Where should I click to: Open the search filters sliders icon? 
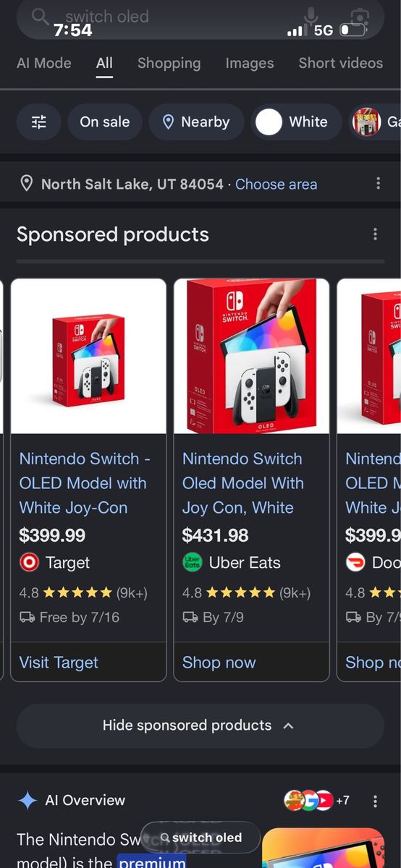(x=38, y=122)
